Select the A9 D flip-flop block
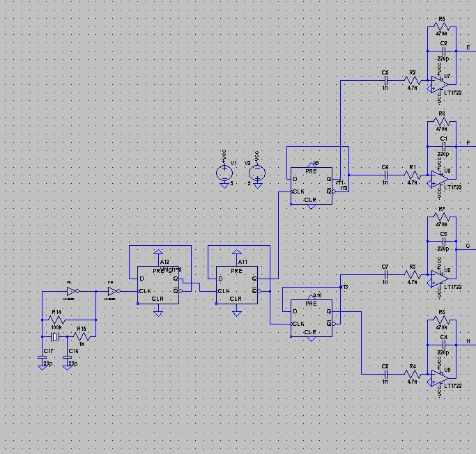476x454 pixels. (x=312, y=186)
